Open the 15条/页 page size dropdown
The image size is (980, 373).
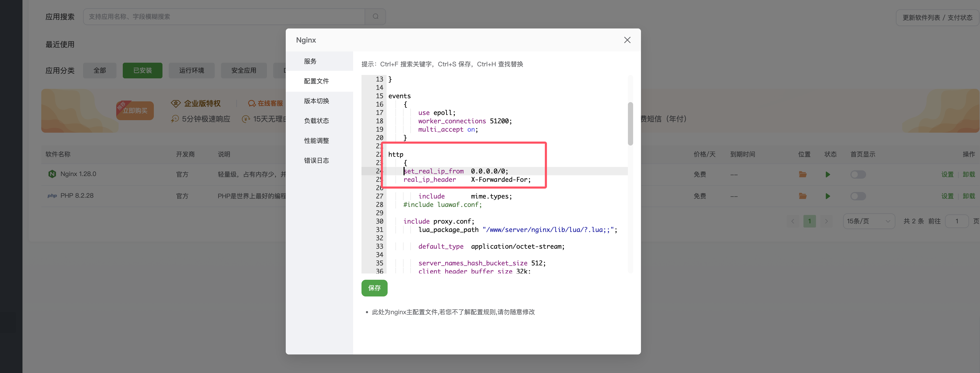click(x=869, y=221)
